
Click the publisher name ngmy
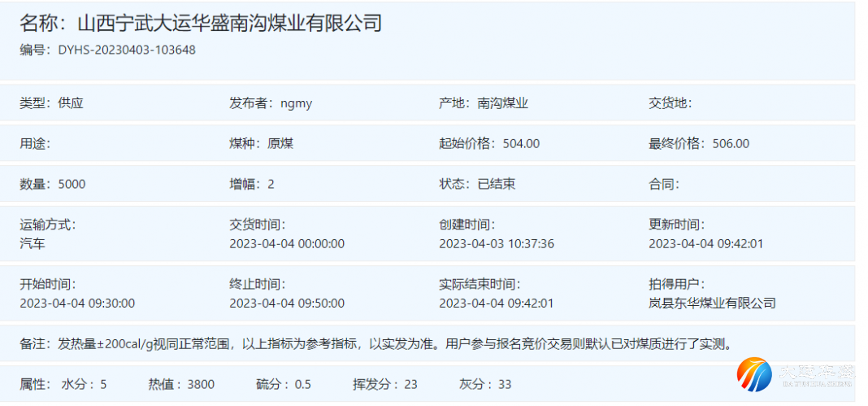[x=297, y=103]
